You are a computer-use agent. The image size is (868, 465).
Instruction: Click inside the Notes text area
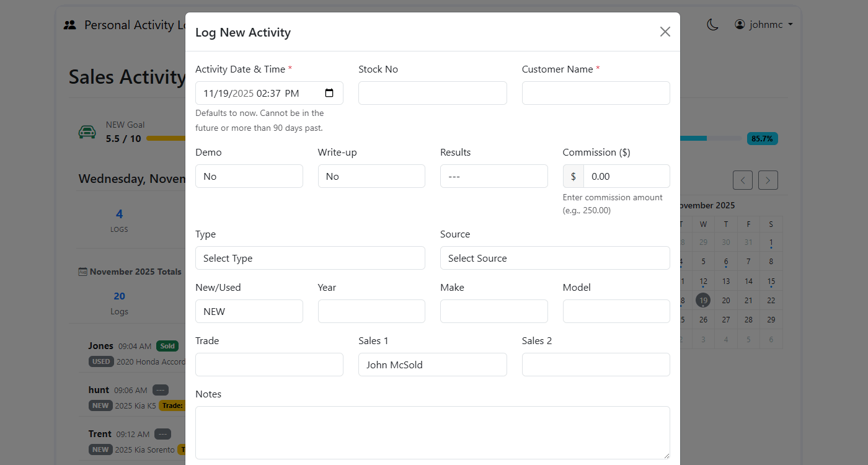pyautogui.click(x=432, y=432)
